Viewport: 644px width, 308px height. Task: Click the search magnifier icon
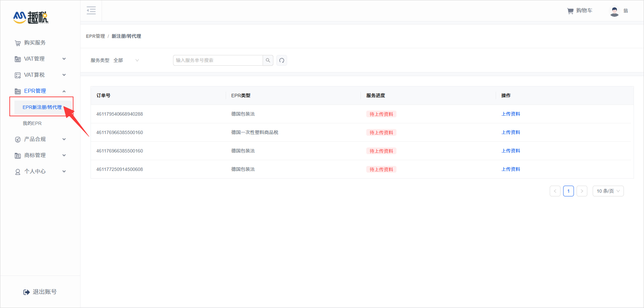(x=268, y=60)
